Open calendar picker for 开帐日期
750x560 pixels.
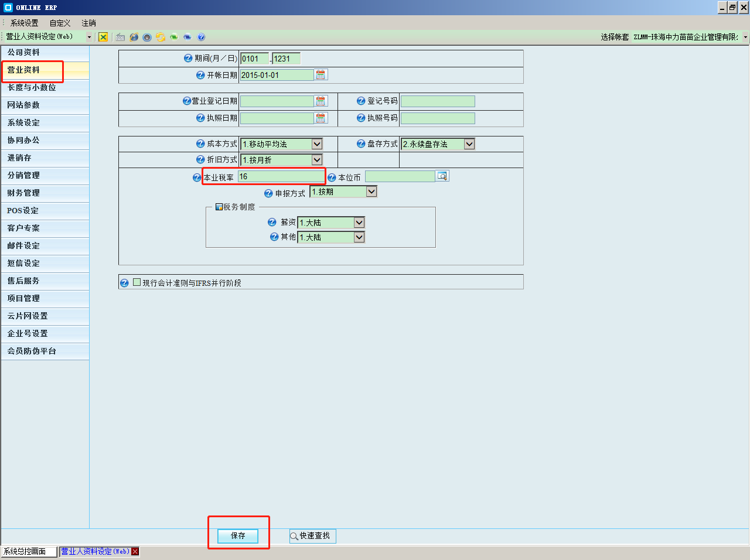point(321,75)
